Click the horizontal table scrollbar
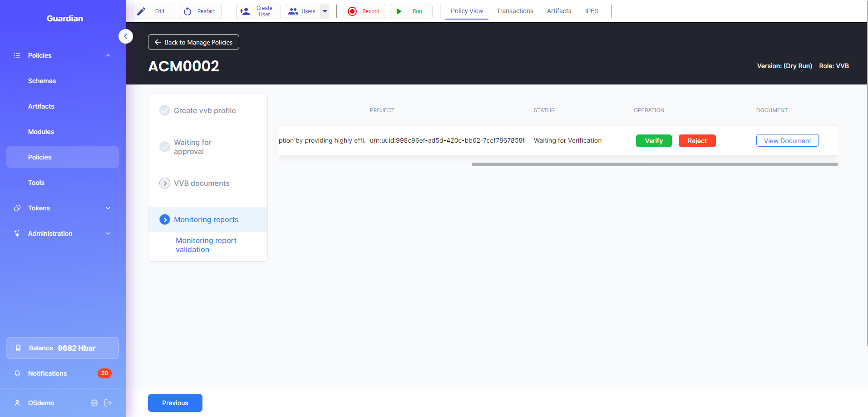 click(654, 164)
